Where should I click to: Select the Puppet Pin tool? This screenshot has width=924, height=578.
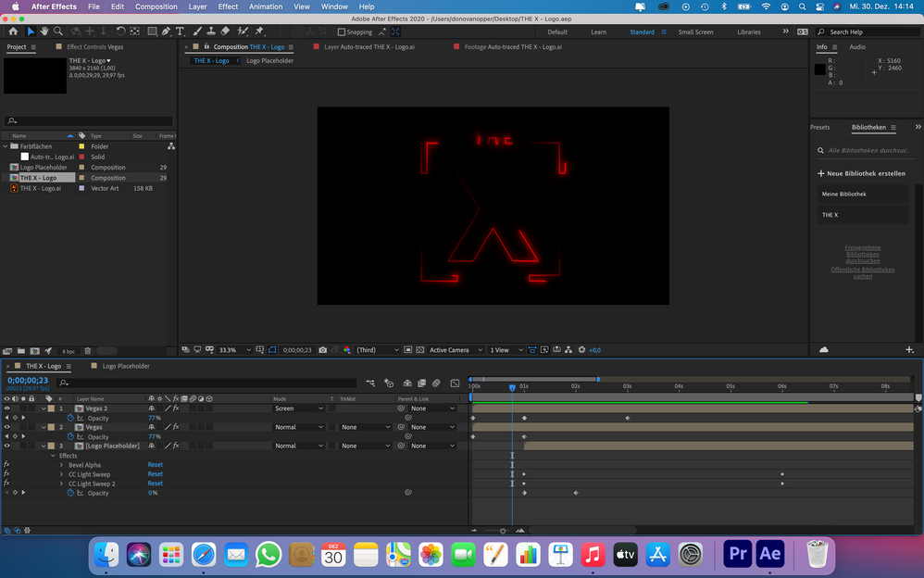coord(259,31)
